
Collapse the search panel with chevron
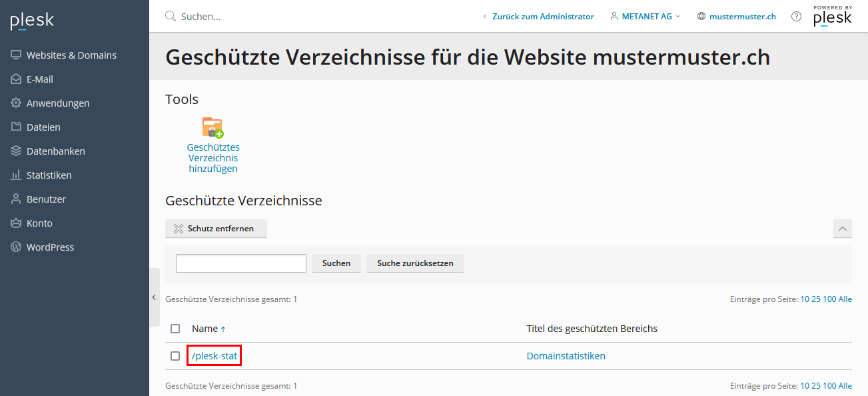(842, 229)
